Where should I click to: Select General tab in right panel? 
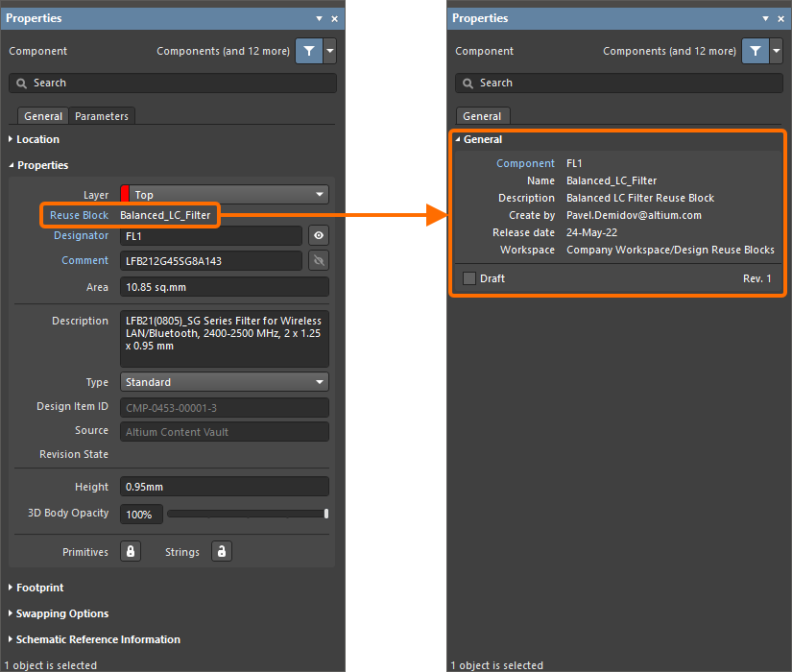(482, 116)
